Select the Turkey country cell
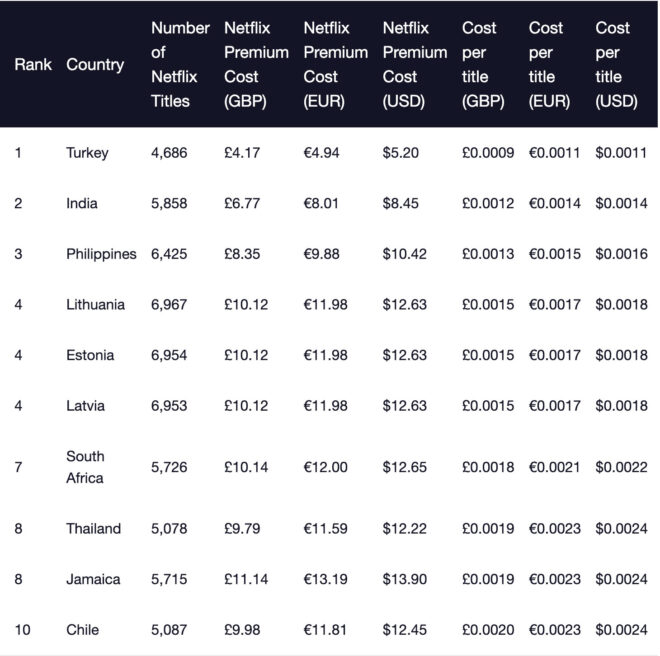The height and width of the screenshot is (656, 660). click(87, 153)
